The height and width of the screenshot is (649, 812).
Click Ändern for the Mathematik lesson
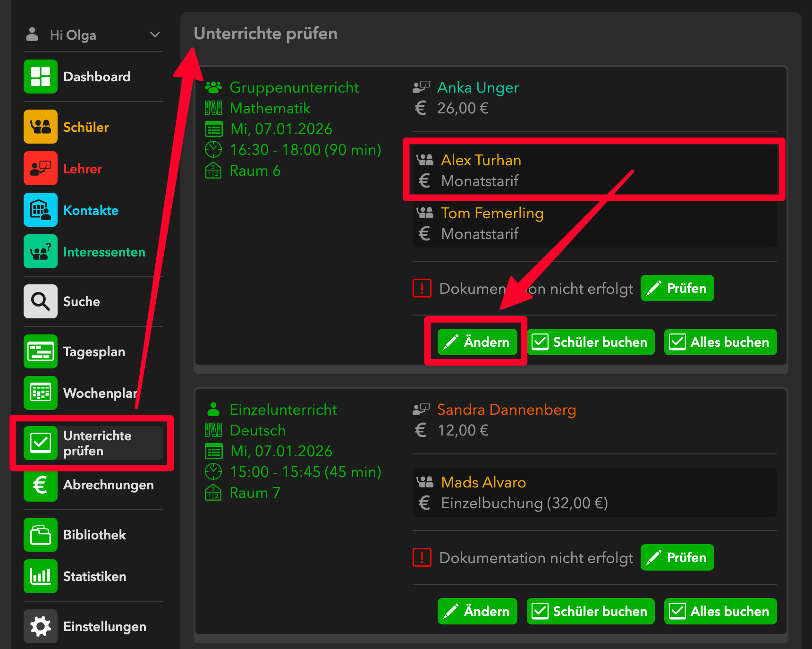pyautogui.click(x=477, y=342)
